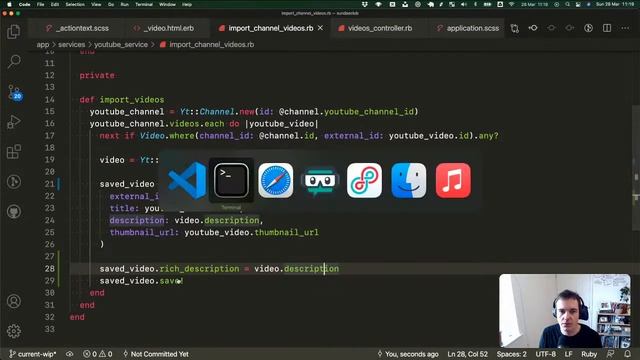Open the Run menu
This screenshot has width=640, height=360.
coord(124,4)
